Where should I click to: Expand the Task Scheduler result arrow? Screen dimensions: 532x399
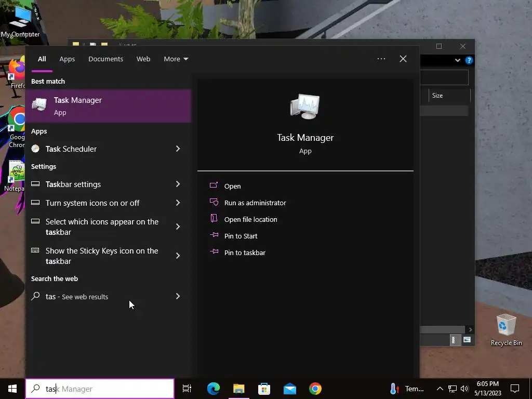[178, 149]
